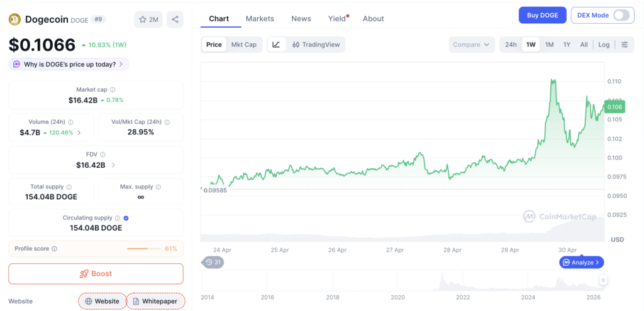This screenshot has width=644, height=311.
Task: Open Max. supply info icon
Action: coord(158,187)
